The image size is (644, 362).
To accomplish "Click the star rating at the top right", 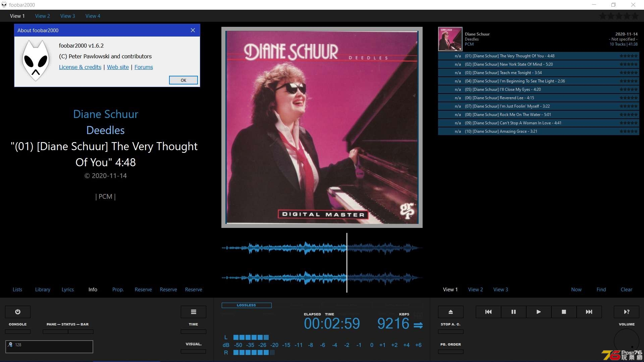I will (619, 16).
